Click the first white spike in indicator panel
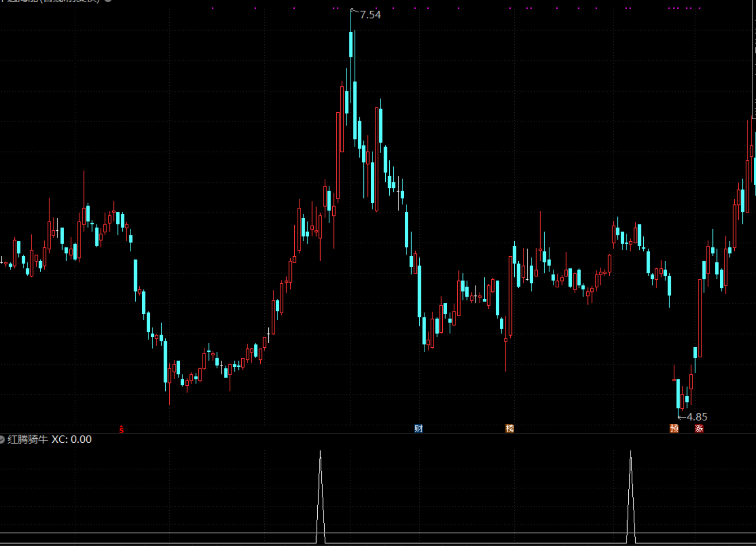This screenshot has height=546, width=756. [321, 497]
